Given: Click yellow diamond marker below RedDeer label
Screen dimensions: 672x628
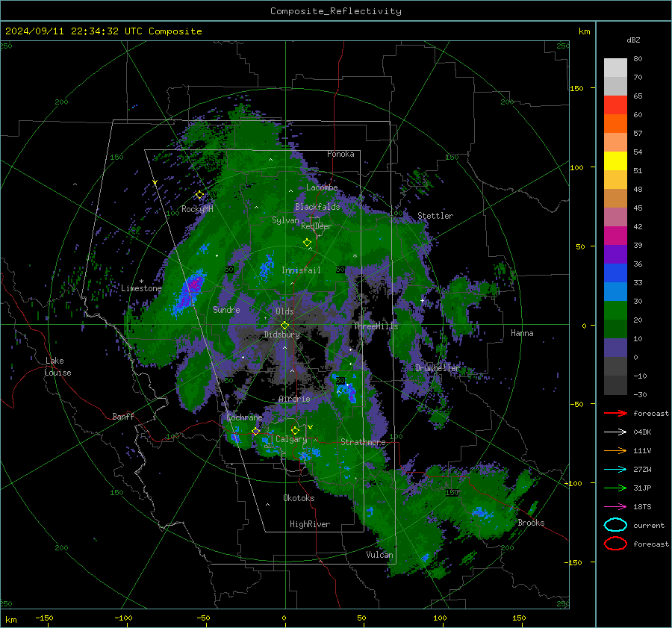Looking at the screenshot, I should click(x=308, y=243).
